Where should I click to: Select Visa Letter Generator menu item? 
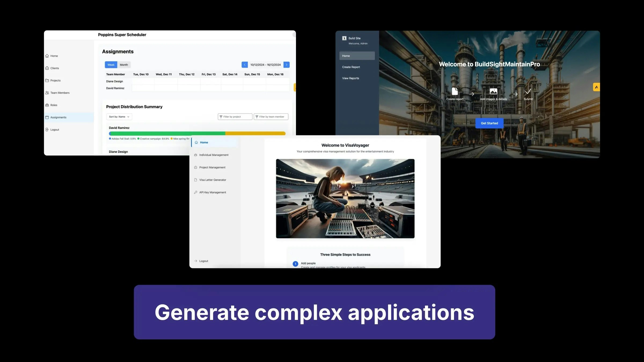tap(213, 180)
